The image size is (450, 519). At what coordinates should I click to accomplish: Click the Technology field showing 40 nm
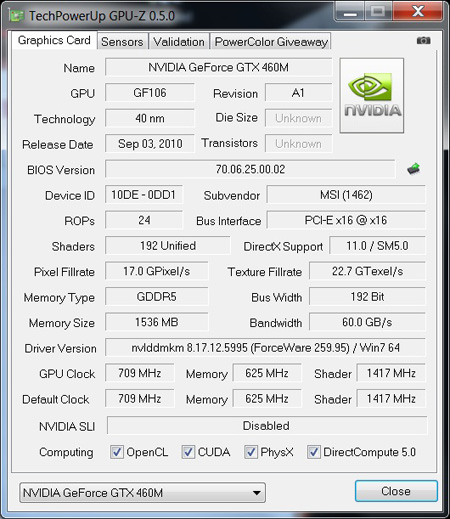tap(150, 118)
